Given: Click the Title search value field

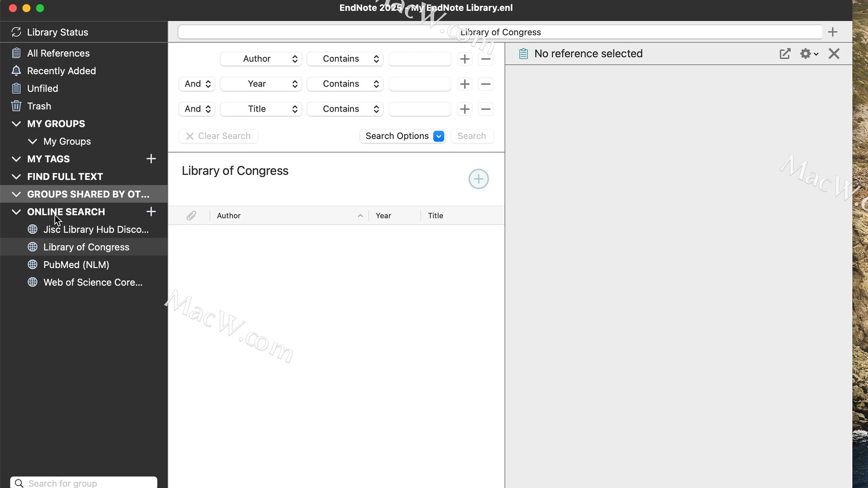Looking at the screenshot, I should tap(420, 109).
